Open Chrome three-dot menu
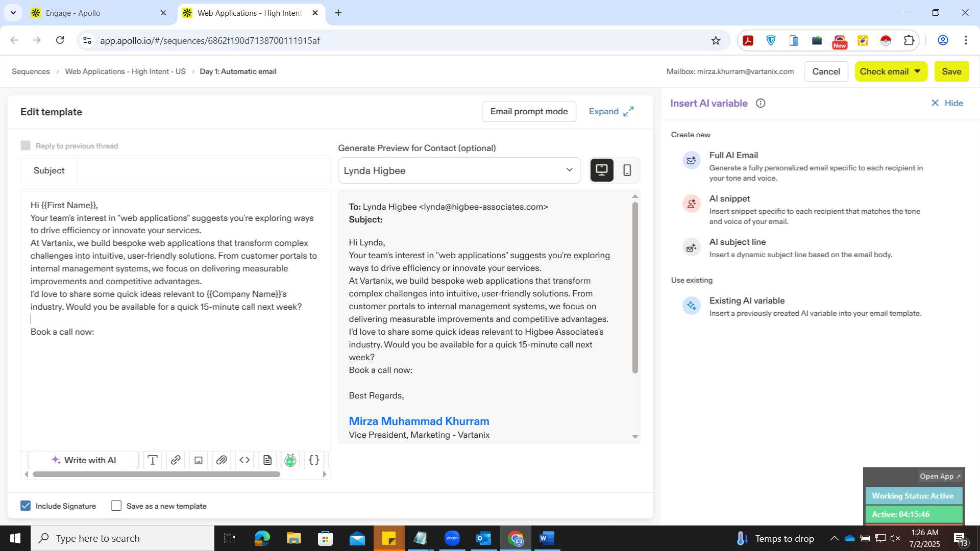Screen dimensions: 980x551 (x=966, y=40)
